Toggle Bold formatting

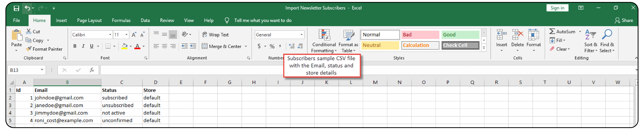[x=75, y=46]
